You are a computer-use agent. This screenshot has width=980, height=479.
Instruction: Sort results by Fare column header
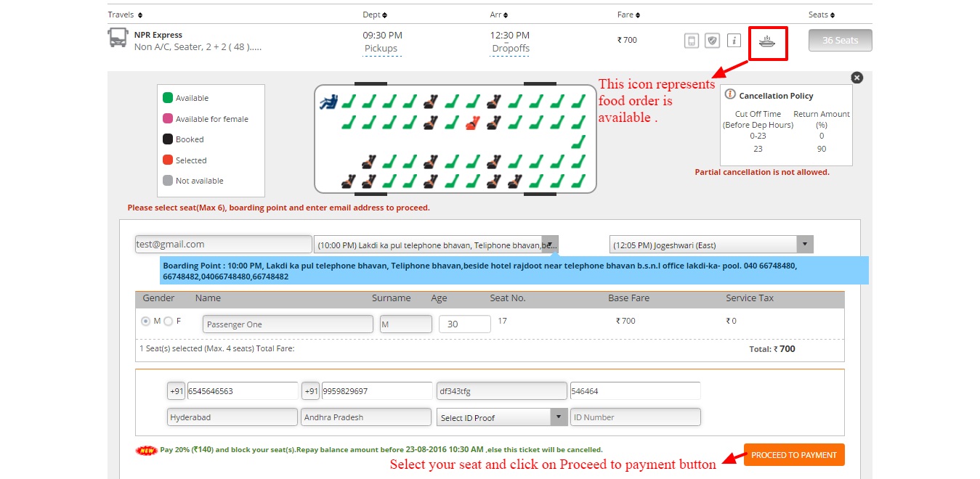pos(629,15)
